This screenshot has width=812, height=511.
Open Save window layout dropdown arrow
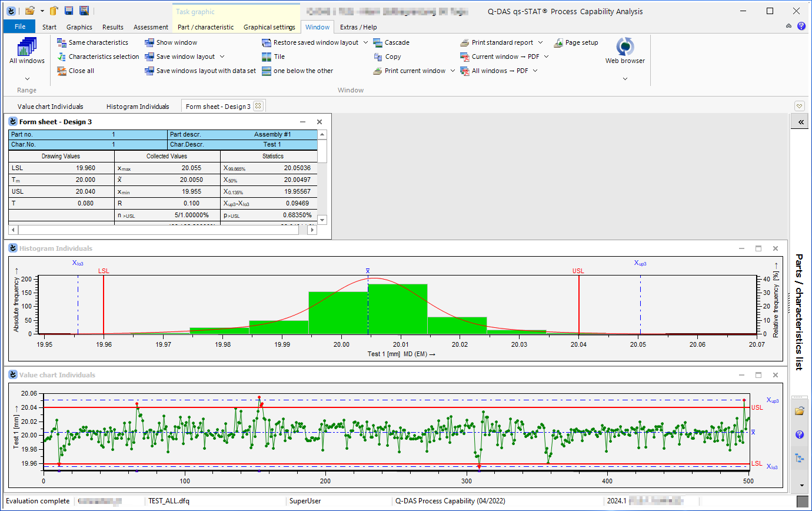coord(222,57)
